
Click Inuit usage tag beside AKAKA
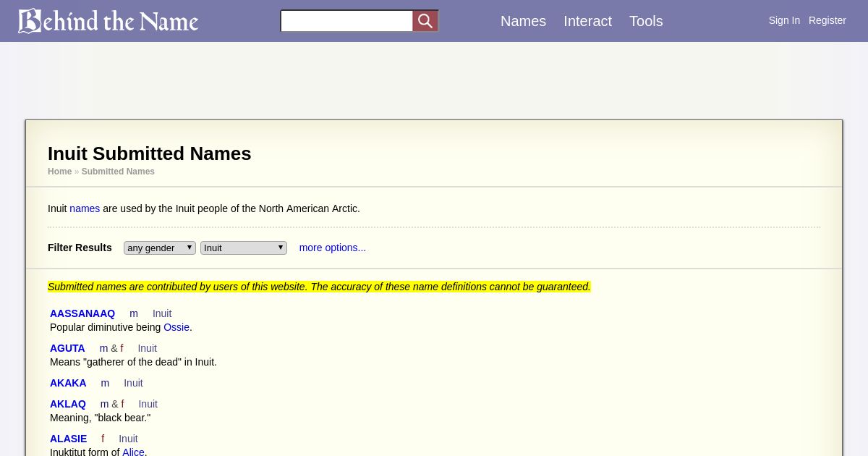[133, 383]
